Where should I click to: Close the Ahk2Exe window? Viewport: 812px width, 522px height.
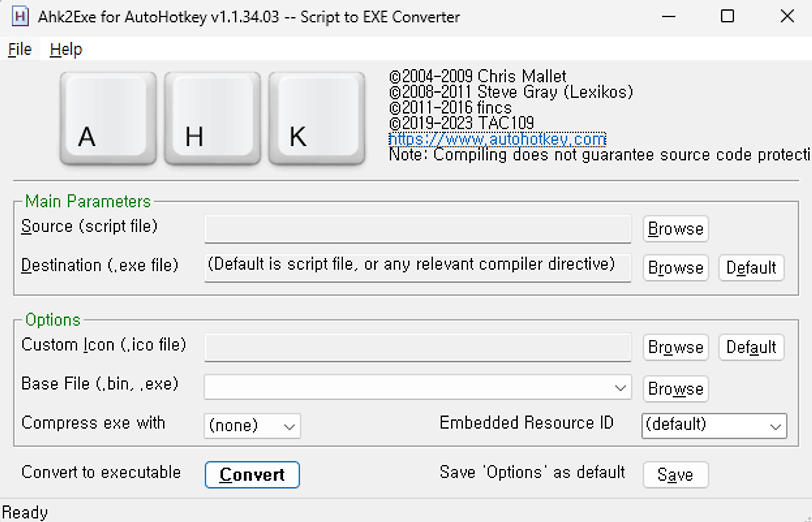pyautogui.click(x=787, y=16)
